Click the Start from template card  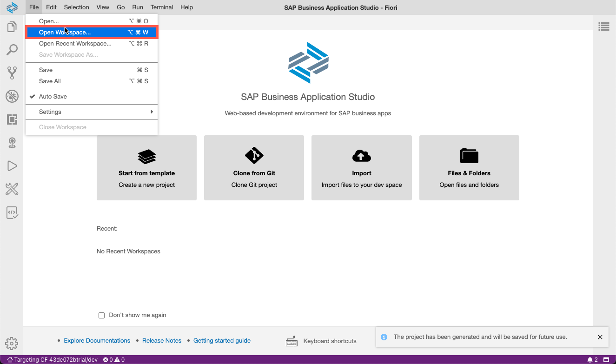tap(146, 168)
